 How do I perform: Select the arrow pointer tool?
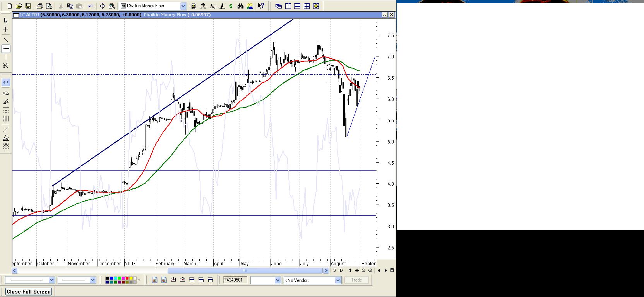click(x=6, y=20)
